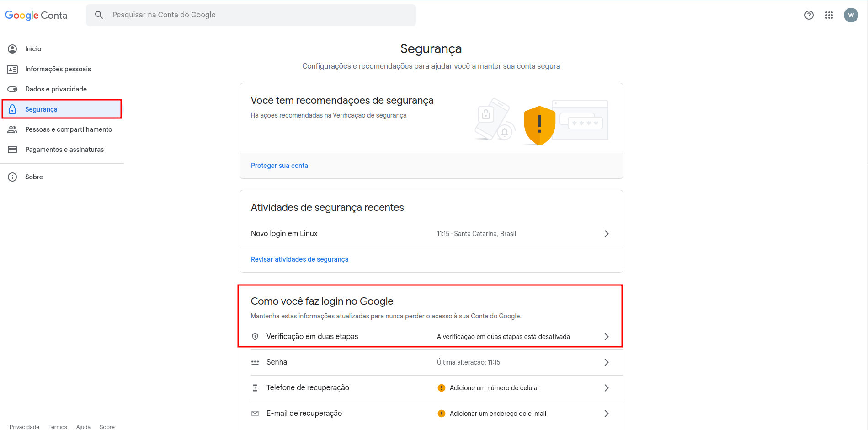Click the Sobre info icon in sidebar
Screen dimensions: 868x430
pos(12,177)
